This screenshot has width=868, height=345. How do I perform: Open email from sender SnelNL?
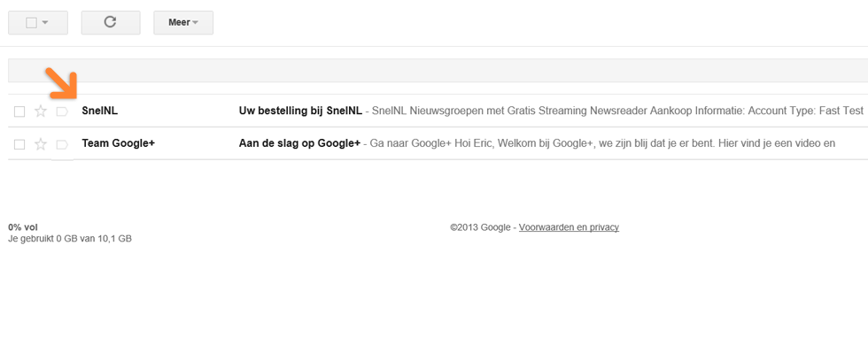(99, 111)
